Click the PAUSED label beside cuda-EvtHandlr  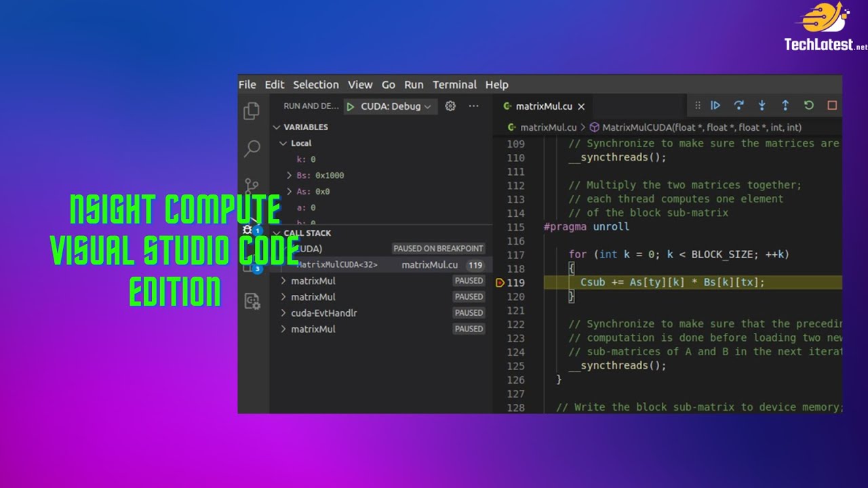469,313
